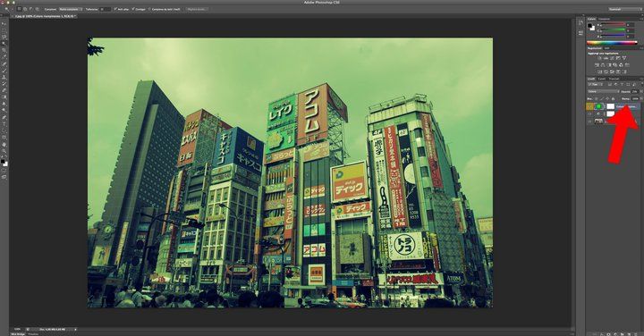The image size is (644, 336).
Task: Select the Lasso tool
Action: pos(5,37)
